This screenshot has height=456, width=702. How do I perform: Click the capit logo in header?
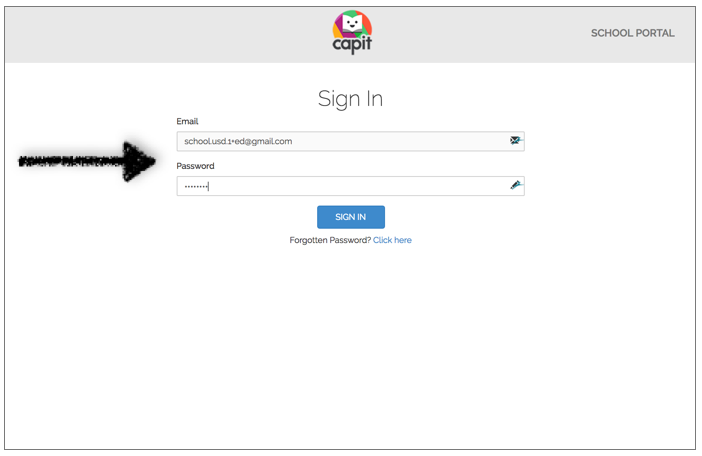pos(352,32)
